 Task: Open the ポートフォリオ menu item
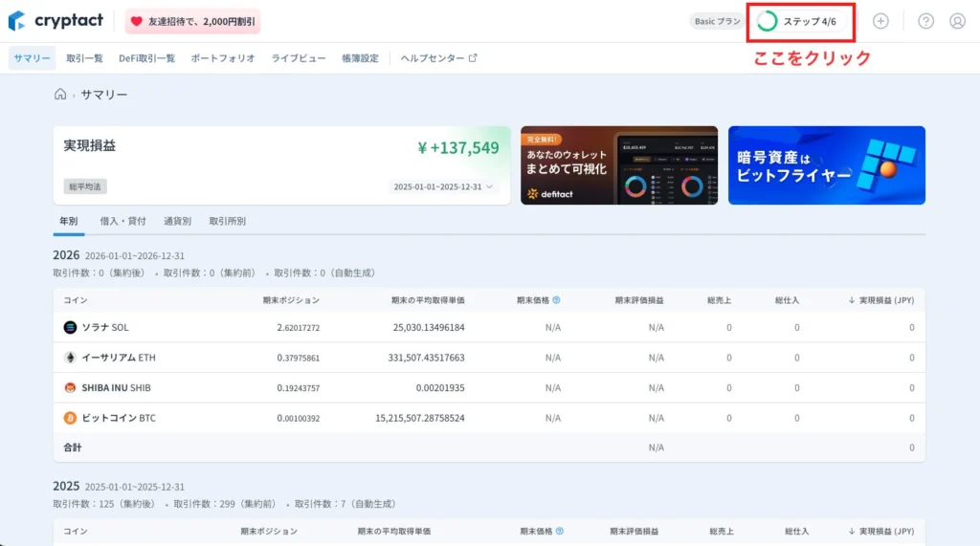(x=223, y=58)
